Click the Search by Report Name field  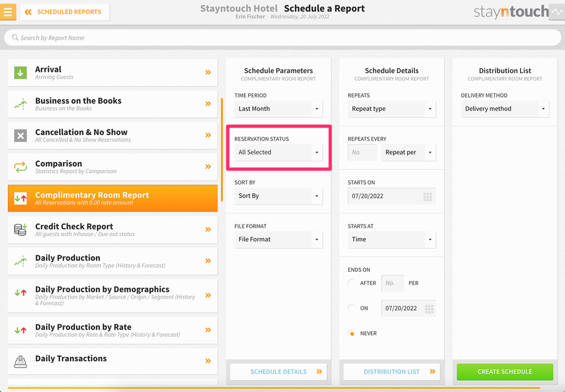click(x=282, y=37)
